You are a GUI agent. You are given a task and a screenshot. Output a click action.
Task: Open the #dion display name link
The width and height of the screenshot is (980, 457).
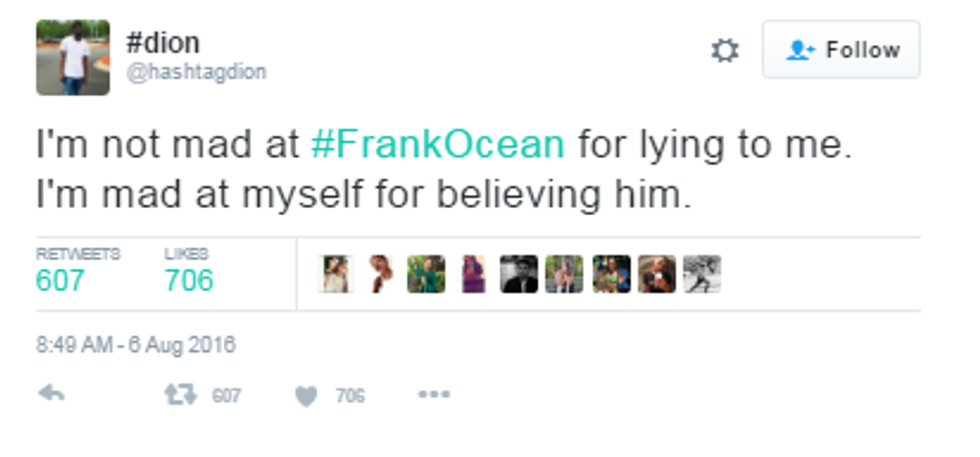pyautogui.click(x=163, y=43)
